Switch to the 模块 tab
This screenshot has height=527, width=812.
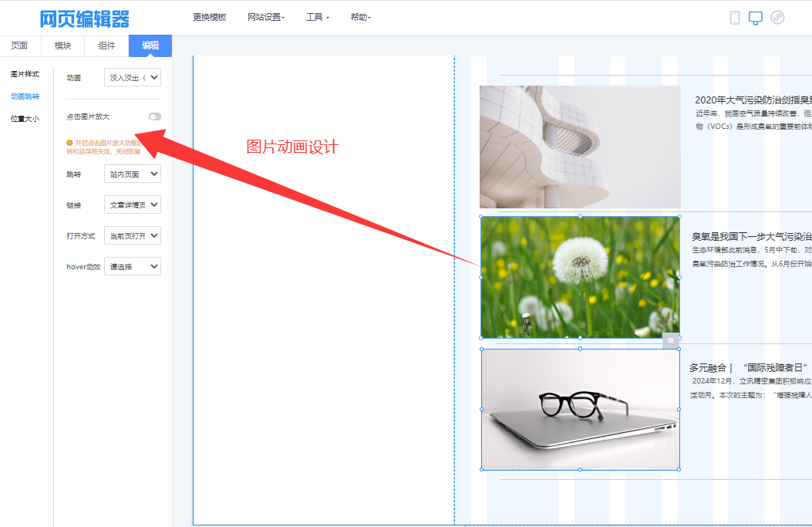(x=62, y=46)
